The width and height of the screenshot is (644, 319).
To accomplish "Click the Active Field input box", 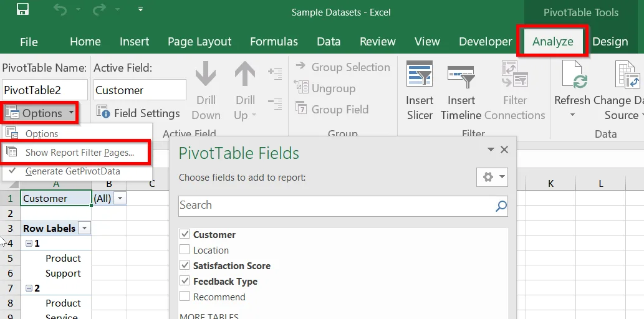I will pos(140,90).
